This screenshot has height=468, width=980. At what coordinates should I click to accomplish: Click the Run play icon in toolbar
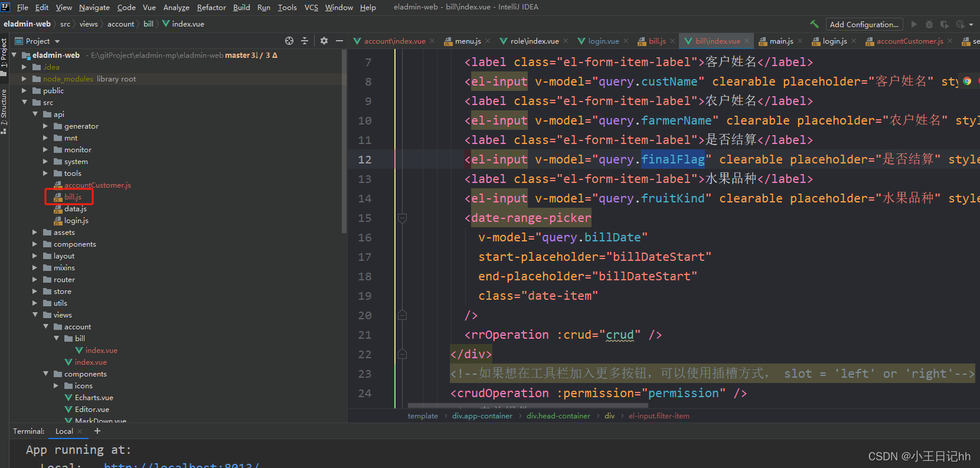click(914, 24)
